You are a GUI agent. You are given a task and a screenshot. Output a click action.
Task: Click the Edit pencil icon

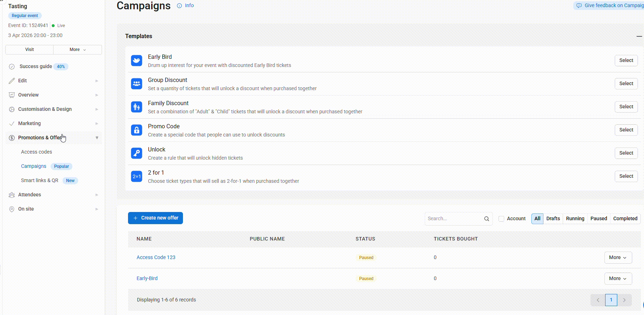point(12,81)
